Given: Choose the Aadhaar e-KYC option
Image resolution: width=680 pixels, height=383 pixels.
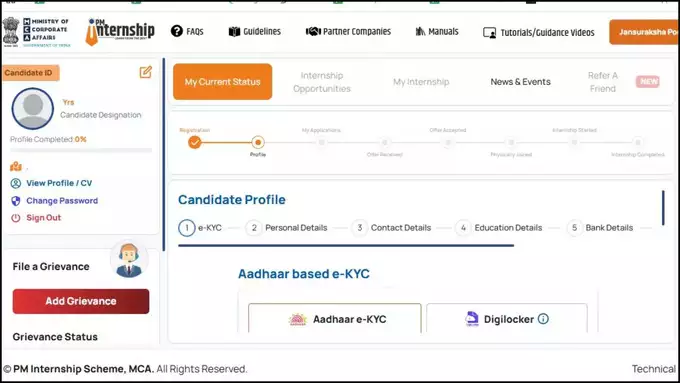Looking at the screenshot, I should pos(335,318).
